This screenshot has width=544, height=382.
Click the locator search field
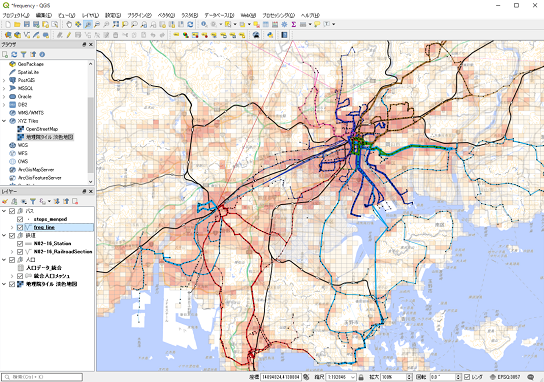tap(42, 377)
